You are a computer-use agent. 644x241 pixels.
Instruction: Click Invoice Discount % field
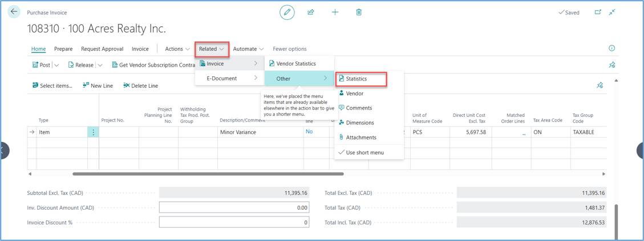(234, 222)
